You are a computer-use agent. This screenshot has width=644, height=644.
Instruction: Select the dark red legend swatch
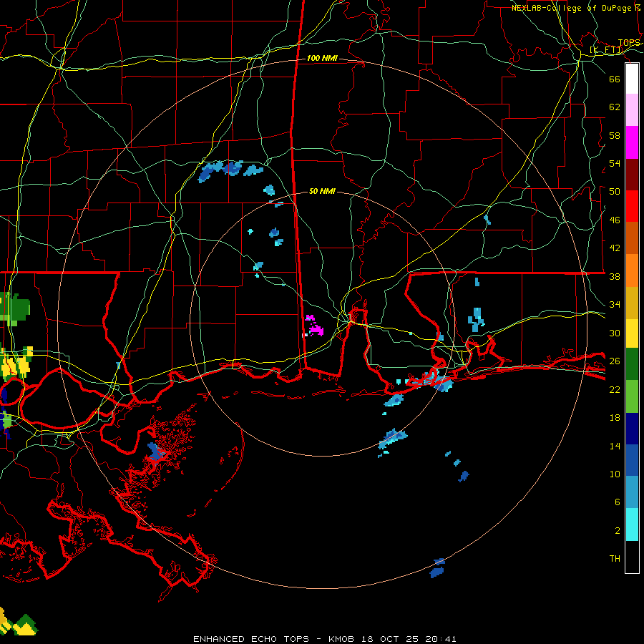tap(632, 175)
